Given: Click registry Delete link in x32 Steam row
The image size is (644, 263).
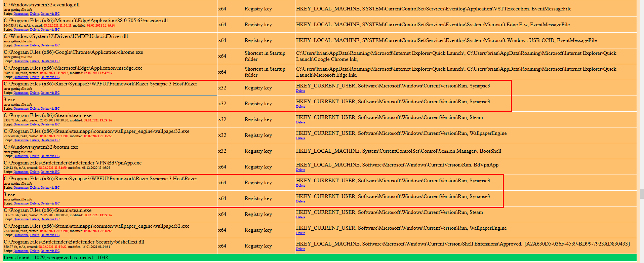Looking at the screenshot, I should (x=300, y=122).
